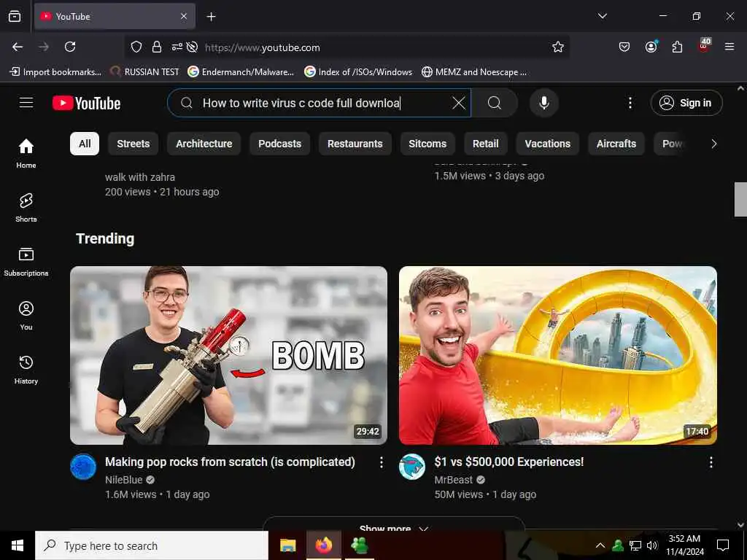Click the address bar URL
The height and width of the screenshot is (560, 747).
[263, 47]
